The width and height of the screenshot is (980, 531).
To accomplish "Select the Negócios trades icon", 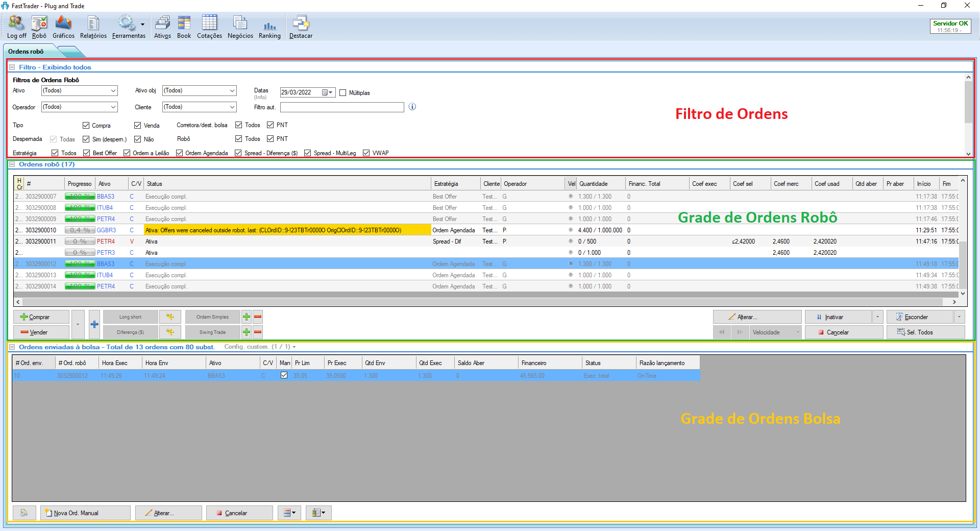I will (240, 27).
